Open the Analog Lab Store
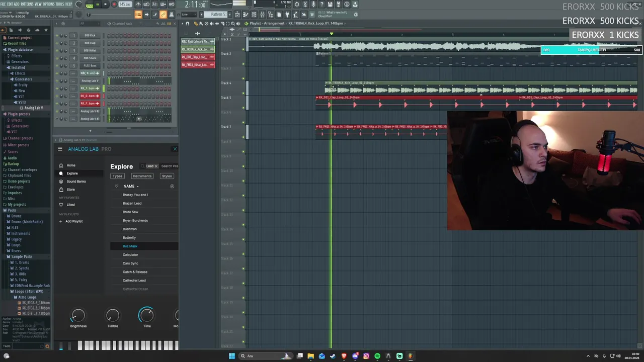Screen dimensions: 644x362 pyautogui.click(x=70, y=190)
